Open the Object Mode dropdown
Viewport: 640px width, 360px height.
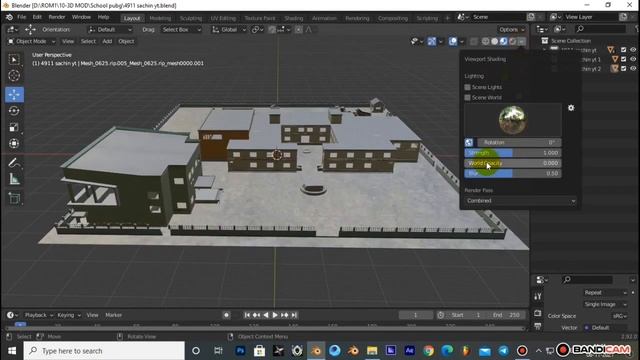pos(31,41)
